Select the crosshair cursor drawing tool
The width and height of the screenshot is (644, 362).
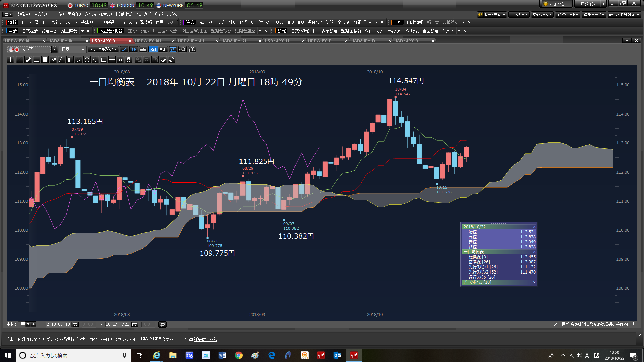[11, 60]
